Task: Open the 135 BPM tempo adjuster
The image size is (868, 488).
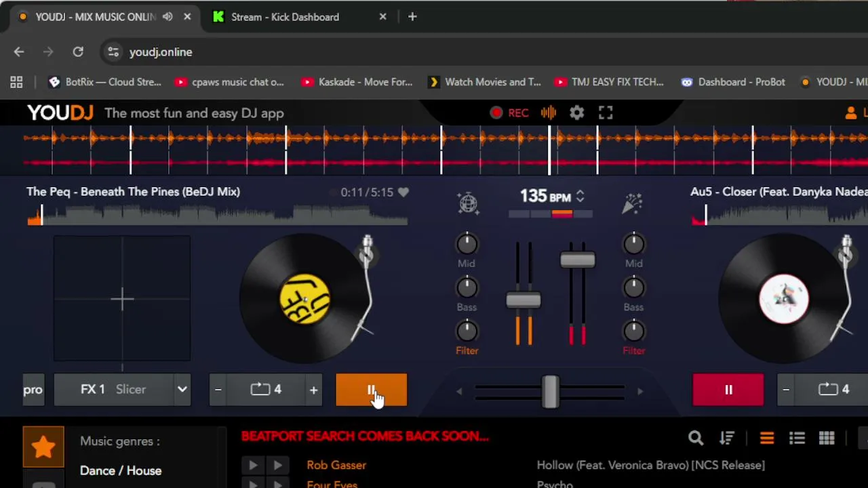Action: pyautogui.click(x=580, y=196)
